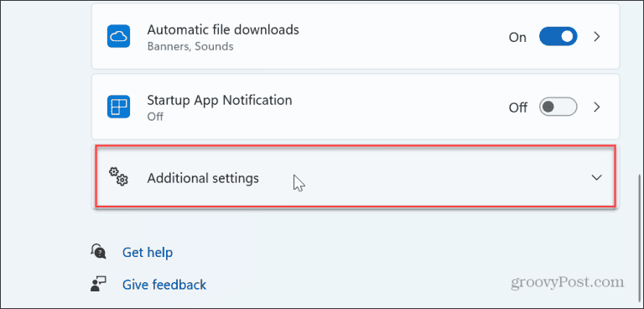
Task: Click the Startup App Notification icon
Action: (x=118, y=107)
